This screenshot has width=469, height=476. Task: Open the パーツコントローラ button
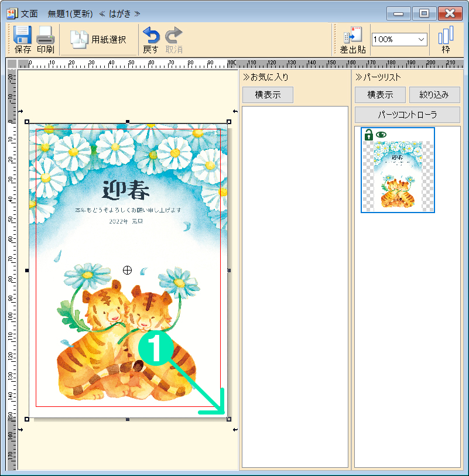407,114
